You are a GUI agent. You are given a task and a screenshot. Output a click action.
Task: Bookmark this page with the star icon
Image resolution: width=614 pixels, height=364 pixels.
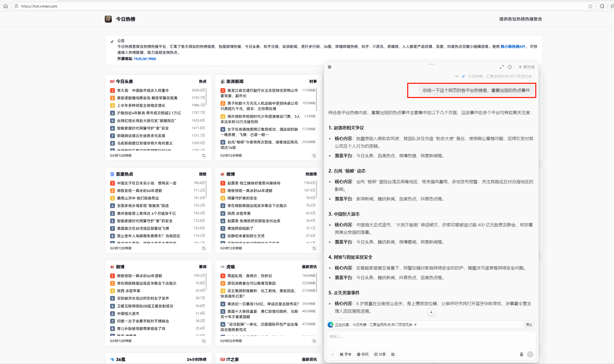coord(590,6)
